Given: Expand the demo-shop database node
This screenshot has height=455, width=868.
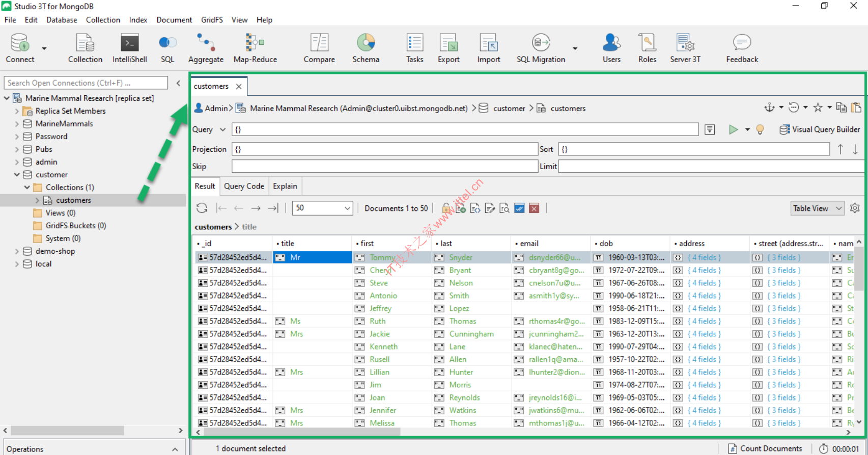Looking at the screenshot, I should click(x=17, y=251).
